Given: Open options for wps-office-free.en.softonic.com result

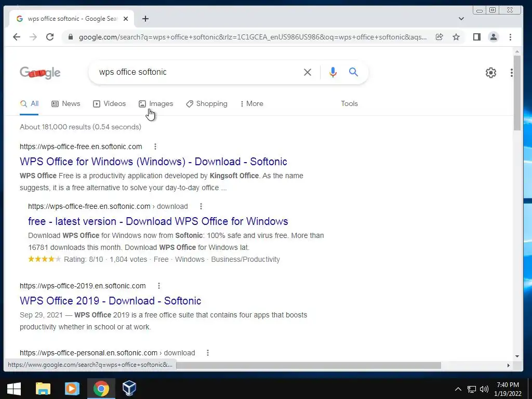Looking at the screenshot, I should [x=155, y=147].
